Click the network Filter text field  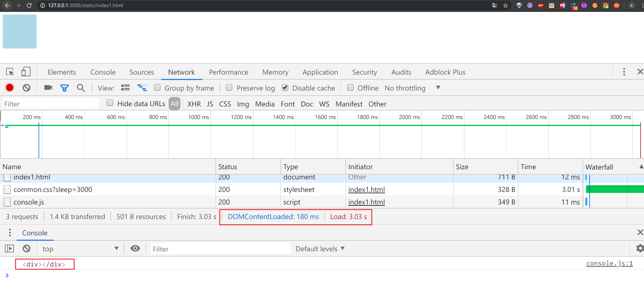point(50,104)
